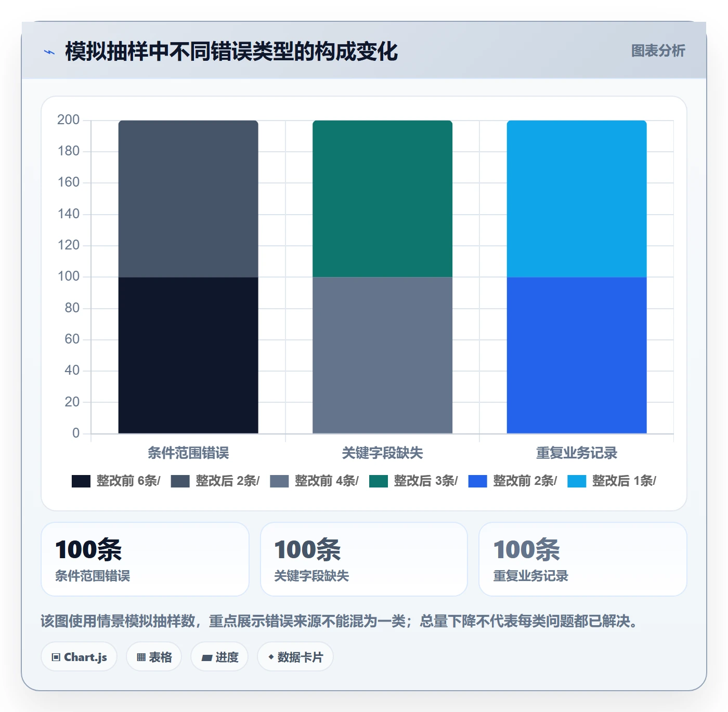Click the y-axis value 100
The height and width of the screenshot is (712, 728).
(68, 276)
